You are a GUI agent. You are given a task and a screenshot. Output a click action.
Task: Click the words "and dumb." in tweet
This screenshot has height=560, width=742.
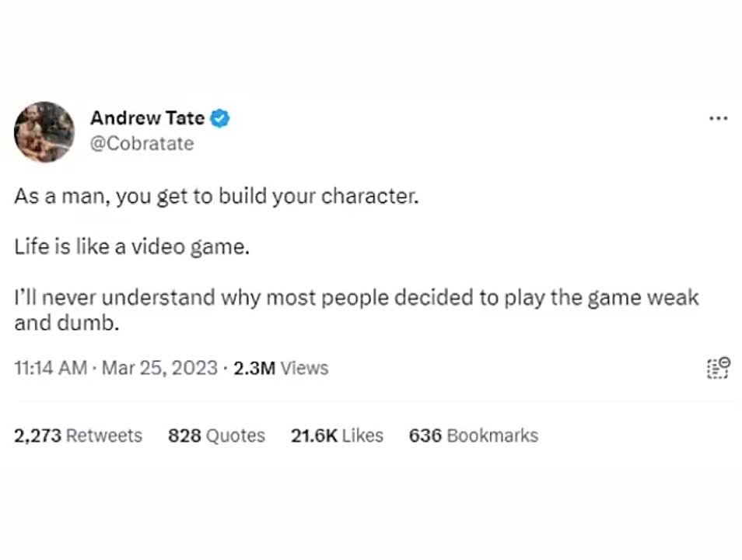click(66, 324)
